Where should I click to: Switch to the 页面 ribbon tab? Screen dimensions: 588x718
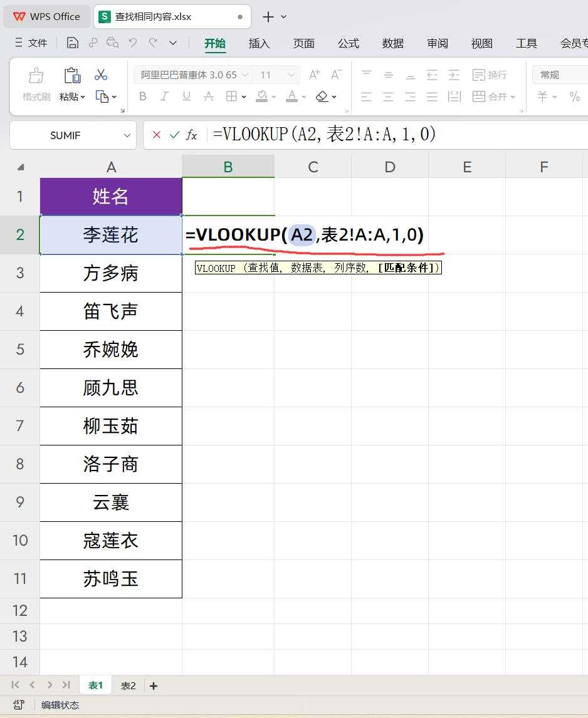304,43
